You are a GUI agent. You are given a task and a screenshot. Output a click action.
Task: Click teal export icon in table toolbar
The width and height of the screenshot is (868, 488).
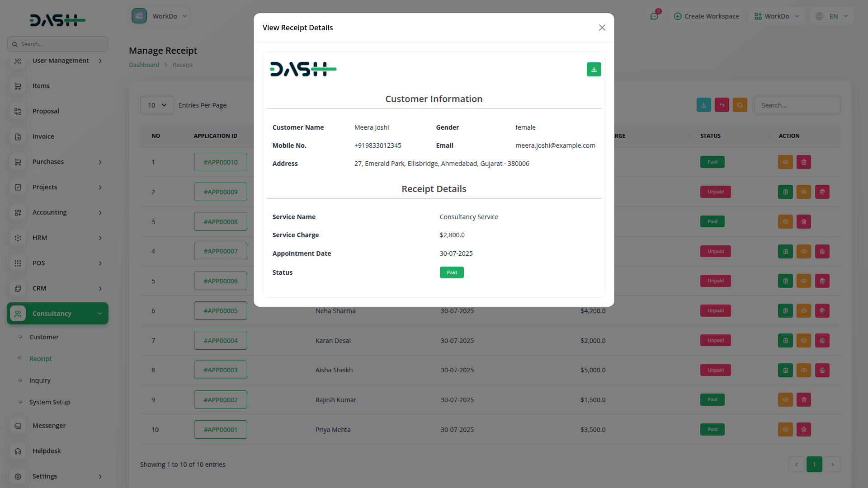coord(703,105)
